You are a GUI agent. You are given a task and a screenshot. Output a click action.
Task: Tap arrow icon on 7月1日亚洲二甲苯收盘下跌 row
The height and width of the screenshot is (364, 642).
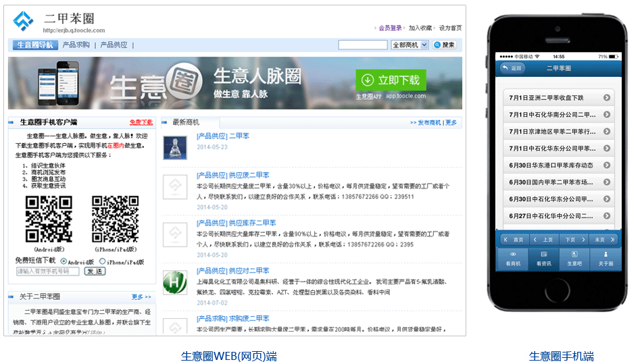pyautogui.click(x=607, y=98)
